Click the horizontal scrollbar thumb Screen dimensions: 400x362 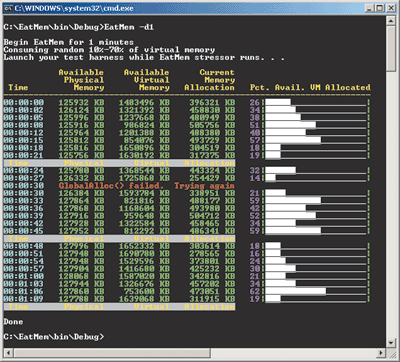pyautogui.click(x=112, y=353)
